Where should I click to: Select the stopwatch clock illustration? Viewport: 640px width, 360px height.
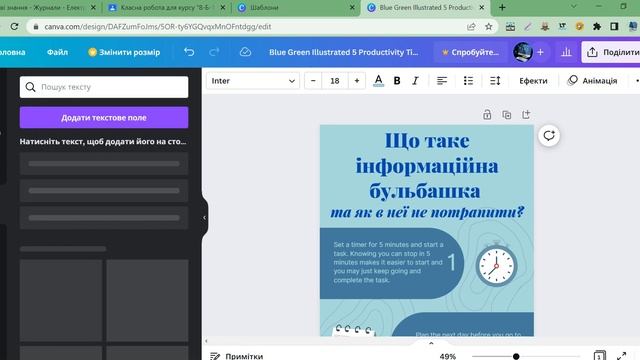click(x=496, y=264)
